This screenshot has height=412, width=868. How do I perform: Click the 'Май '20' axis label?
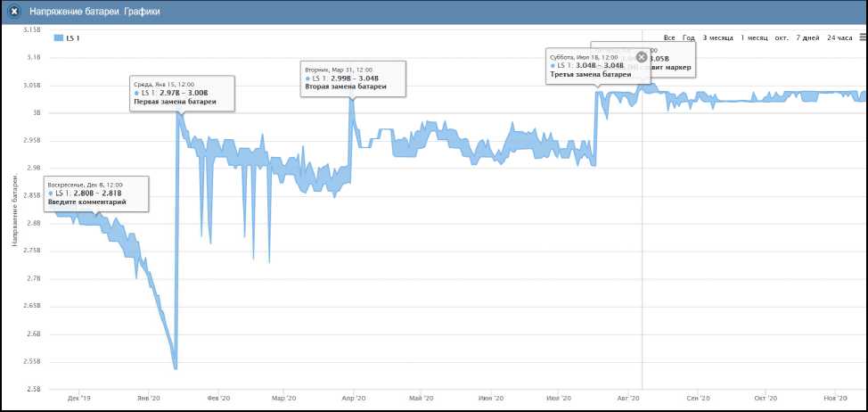(x=421, y=398)
